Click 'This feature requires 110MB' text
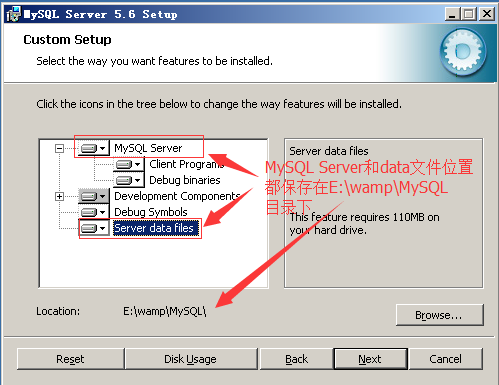The image size is (499, 385). 364,223
